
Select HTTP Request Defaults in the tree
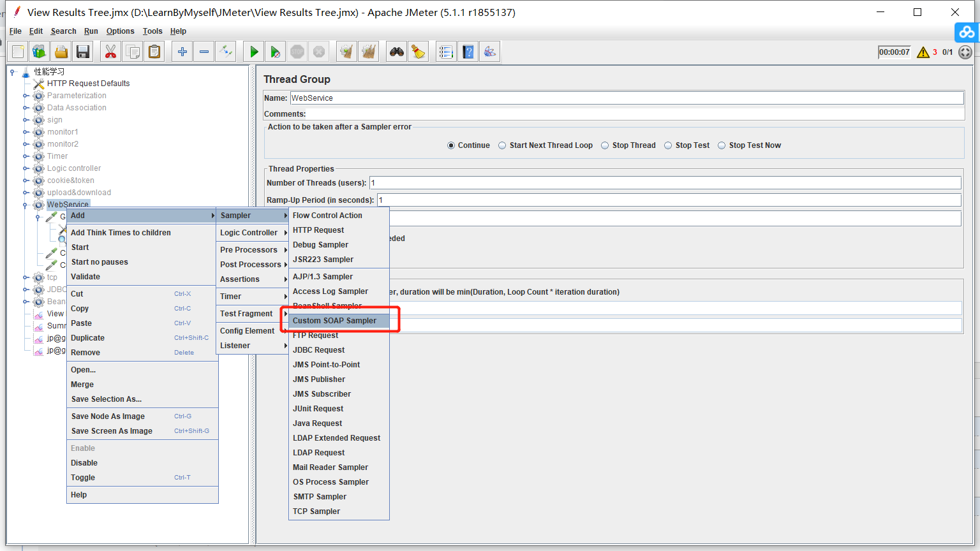(x=88, y=84)
